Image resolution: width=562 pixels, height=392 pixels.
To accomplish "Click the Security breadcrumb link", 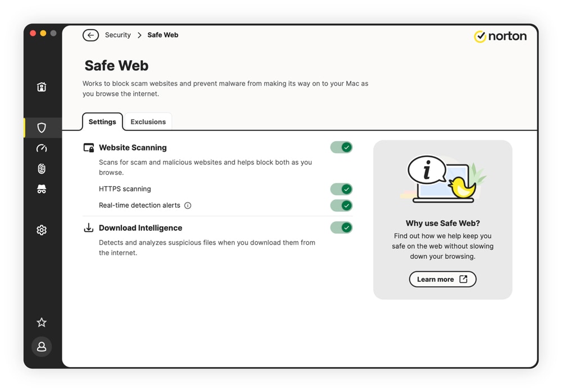I will [117, 35].
